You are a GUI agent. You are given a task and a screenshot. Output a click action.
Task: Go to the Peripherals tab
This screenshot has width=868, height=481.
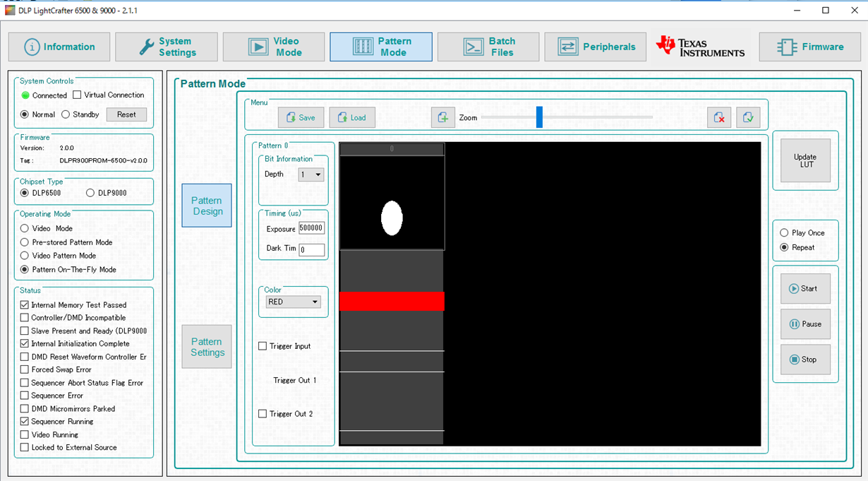point(596,47)
